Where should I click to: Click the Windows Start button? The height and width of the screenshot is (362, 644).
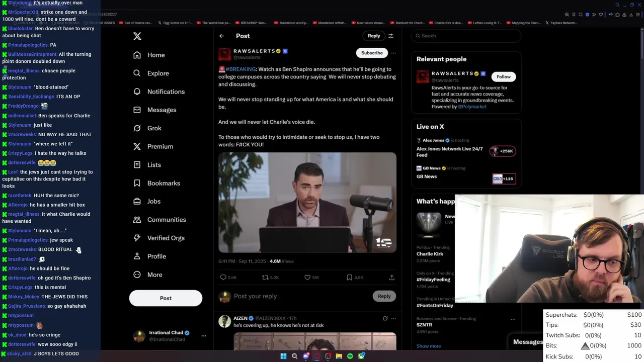283,356
